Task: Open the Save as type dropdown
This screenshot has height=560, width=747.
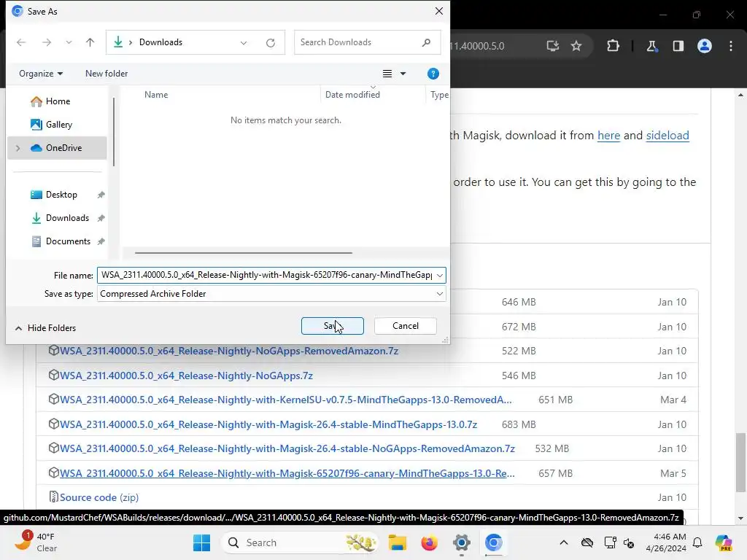Action: pos(271,294)
